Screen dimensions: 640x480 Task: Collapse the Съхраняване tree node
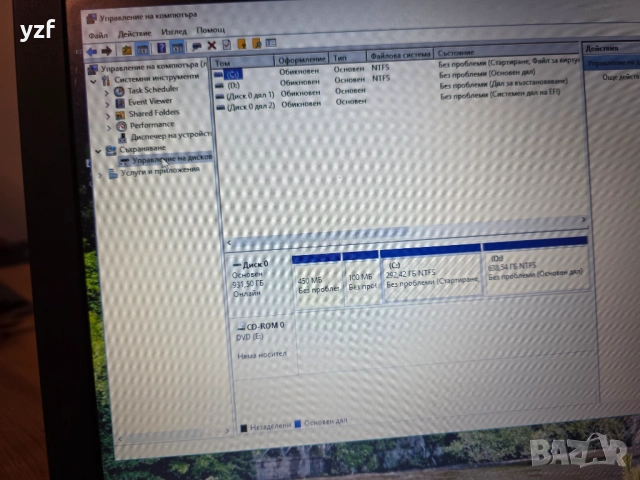click(x=98, y=149)
